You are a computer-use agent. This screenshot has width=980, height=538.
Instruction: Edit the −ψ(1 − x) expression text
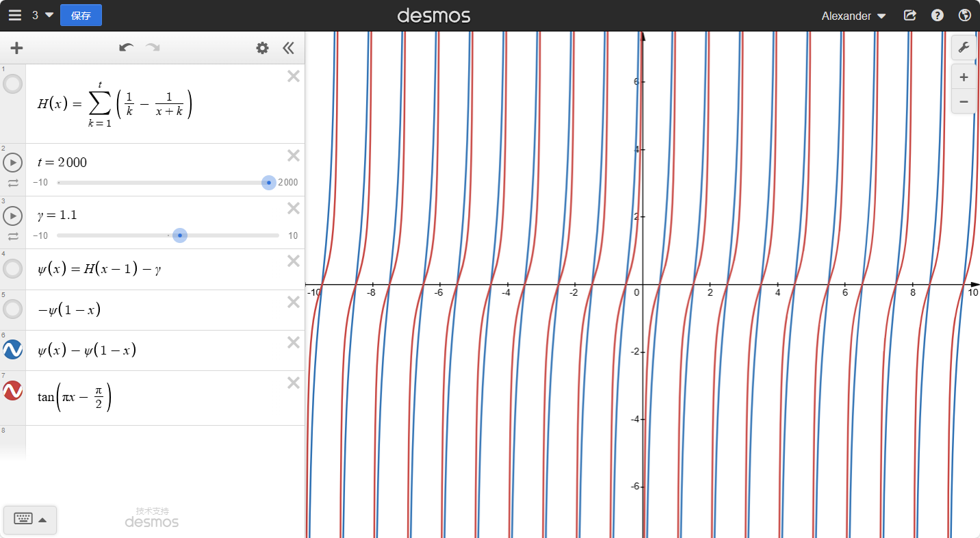pyautogui.click(x=68, y=309)
